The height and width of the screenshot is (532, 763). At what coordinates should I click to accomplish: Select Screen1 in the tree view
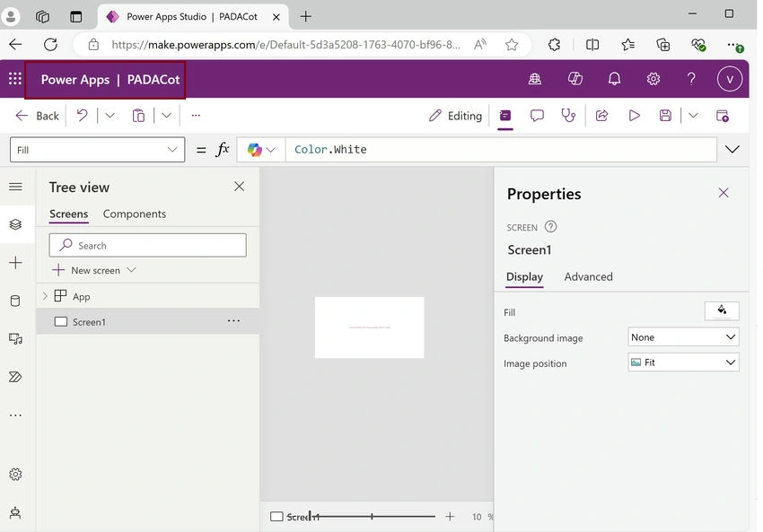tap(147, 321)
